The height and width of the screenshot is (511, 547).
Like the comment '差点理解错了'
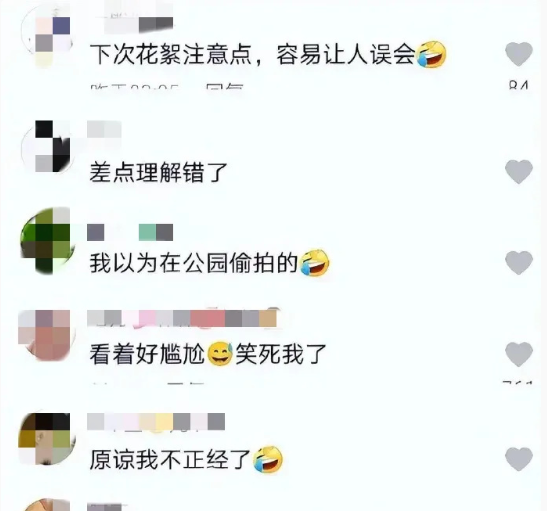519,172
